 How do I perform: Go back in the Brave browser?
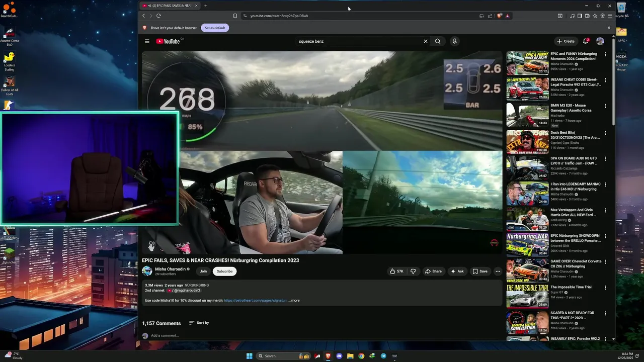pyautogui.click(x=143, y=16)
